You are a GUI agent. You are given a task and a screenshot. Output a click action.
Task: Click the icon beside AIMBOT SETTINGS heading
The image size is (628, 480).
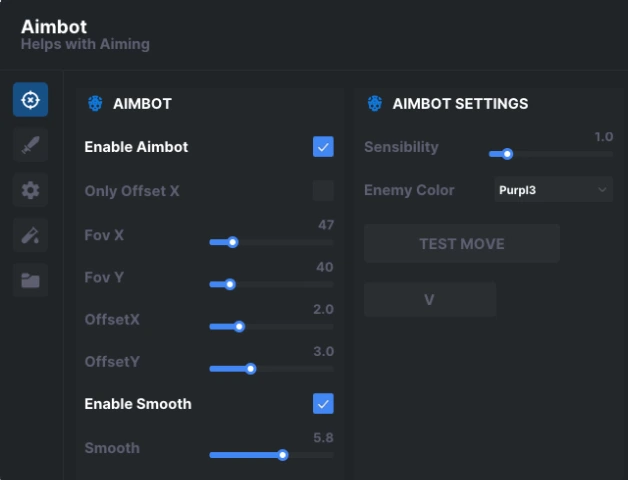click(x=375, y=104)
